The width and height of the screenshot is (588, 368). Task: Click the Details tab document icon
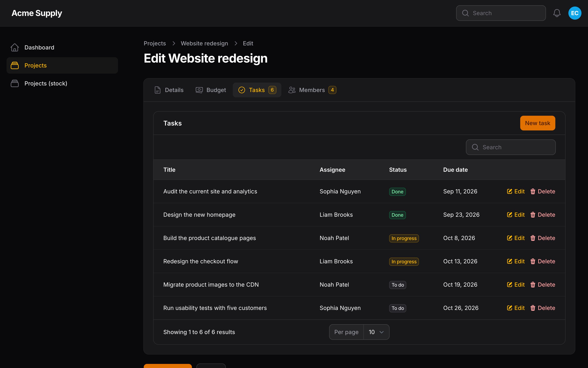pos(157,90)
